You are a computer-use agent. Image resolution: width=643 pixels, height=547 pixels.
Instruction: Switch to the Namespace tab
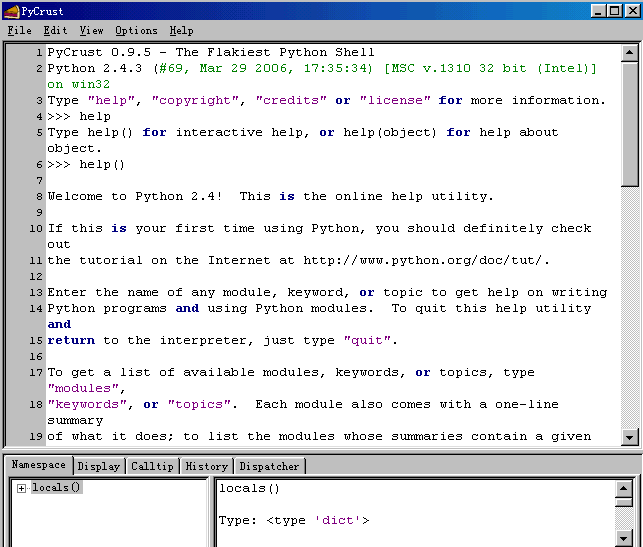pos(38,466)
